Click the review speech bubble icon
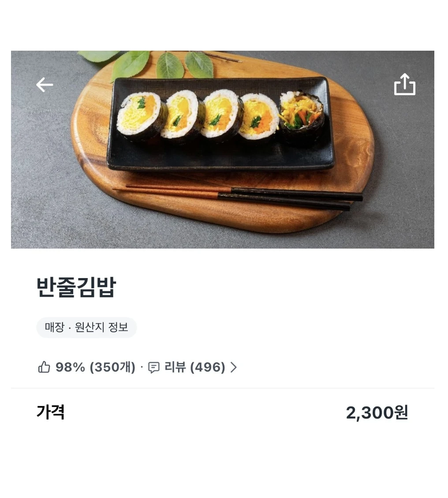 click(x=154, y=368)
